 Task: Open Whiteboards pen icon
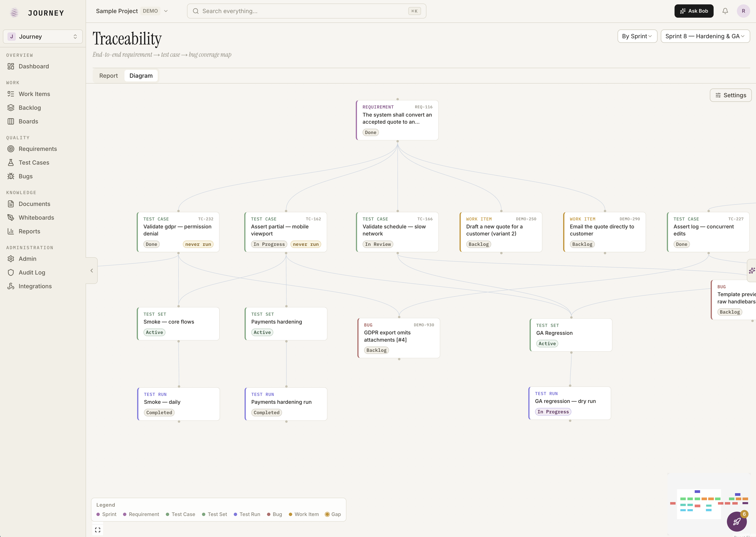(x=11, y=218)
